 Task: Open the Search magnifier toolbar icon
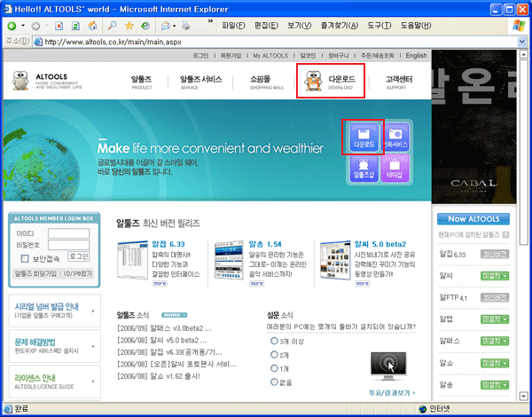(113, 26)
